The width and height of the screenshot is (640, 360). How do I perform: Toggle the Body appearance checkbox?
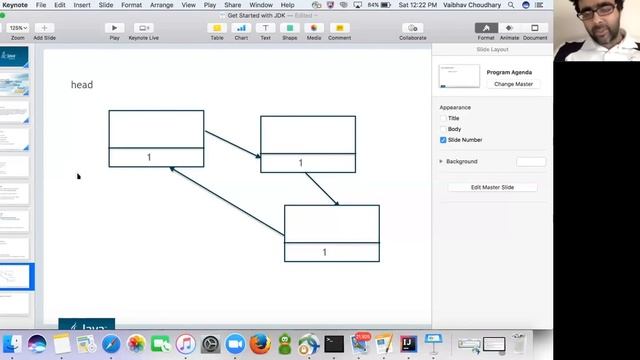pyautogui.click(x=443, y=129)
